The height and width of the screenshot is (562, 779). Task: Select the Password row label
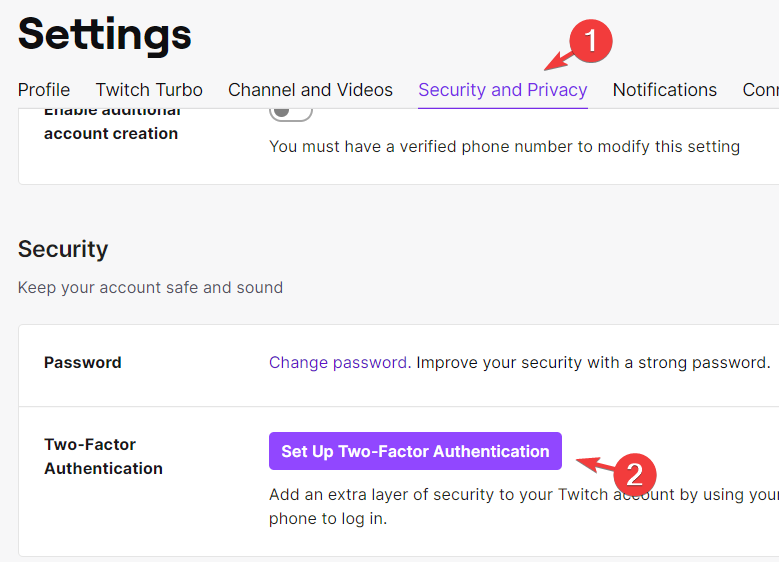82,363
